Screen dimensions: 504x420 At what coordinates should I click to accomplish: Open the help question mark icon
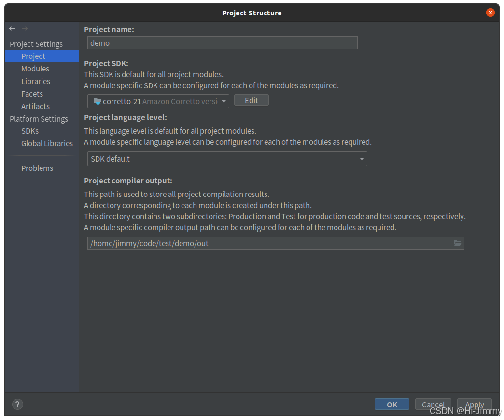coord(17,404)
